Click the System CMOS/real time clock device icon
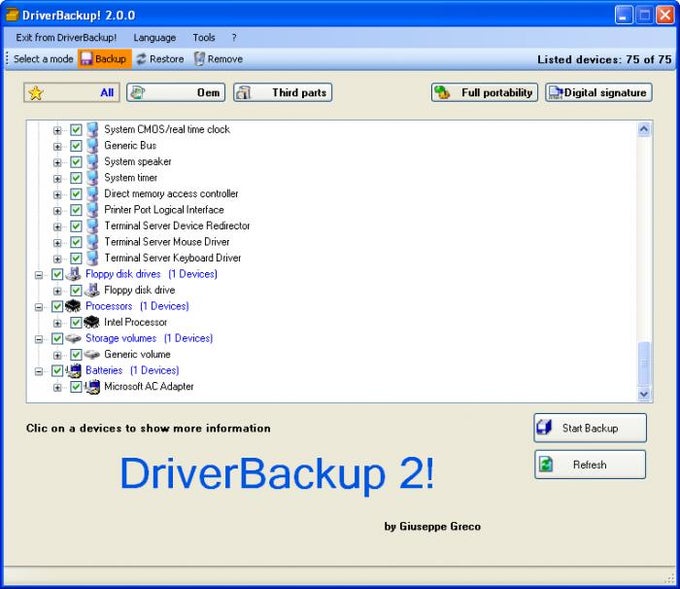Image resolution: width=680 pixels, height=589 pixels. (x=92, y=130)
